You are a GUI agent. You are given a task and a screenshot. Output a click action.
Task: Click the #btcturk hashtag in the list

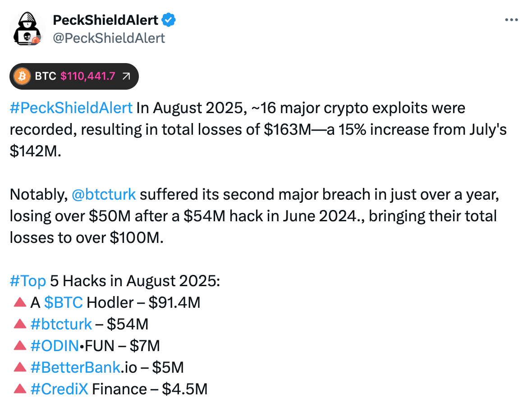click(x=61, y=324)
